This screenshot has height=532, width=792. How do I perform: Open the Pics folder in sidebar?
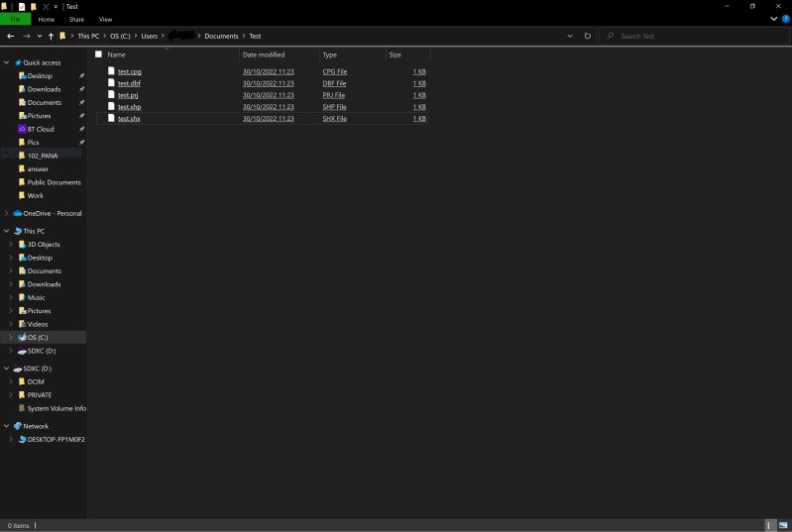pyautogui.click(x=34, y=143)
